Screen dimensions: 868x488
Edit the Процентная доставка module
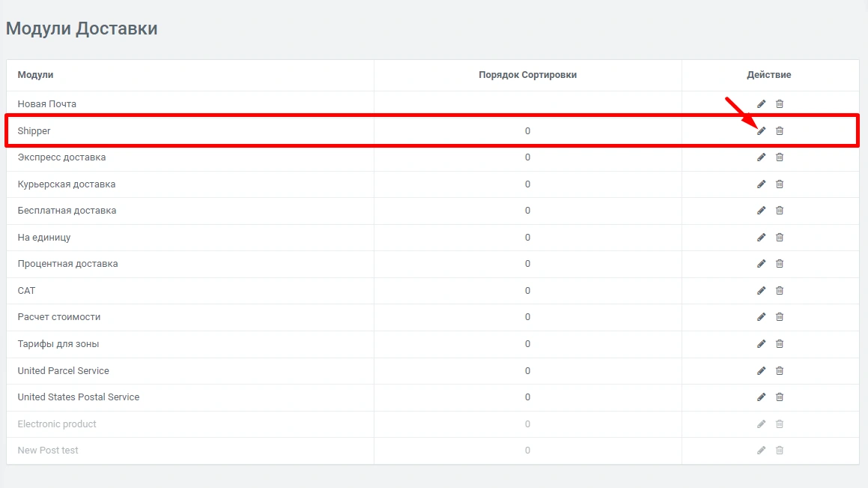761,264
